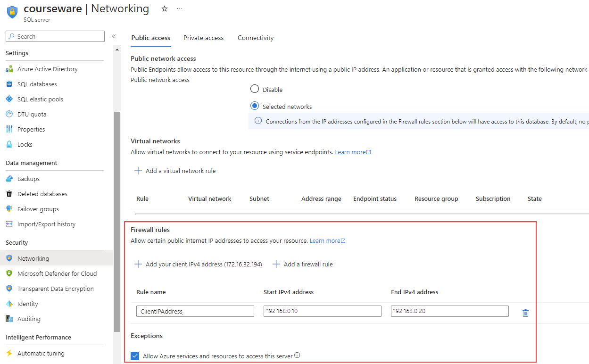Click the End IPv4 address field

450,311
